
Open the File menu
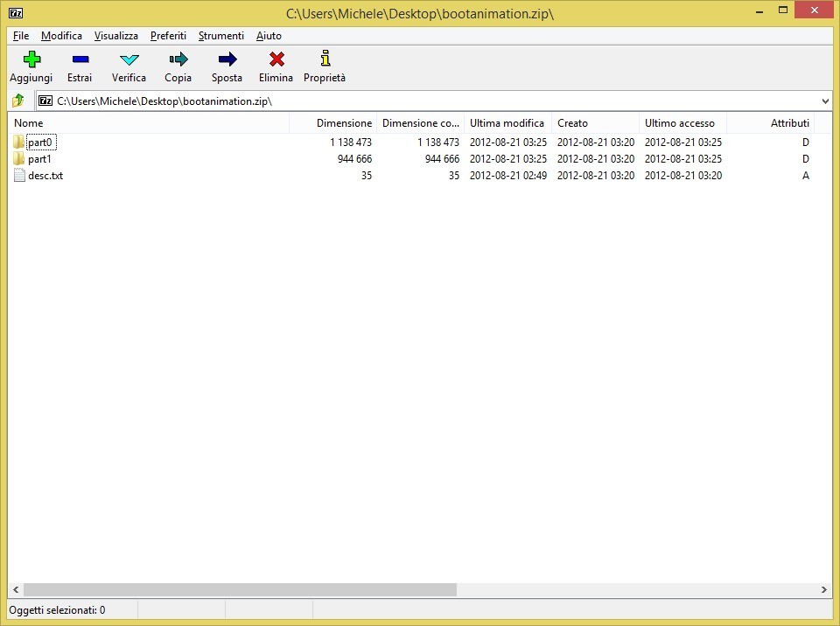[x=21, y=36]
